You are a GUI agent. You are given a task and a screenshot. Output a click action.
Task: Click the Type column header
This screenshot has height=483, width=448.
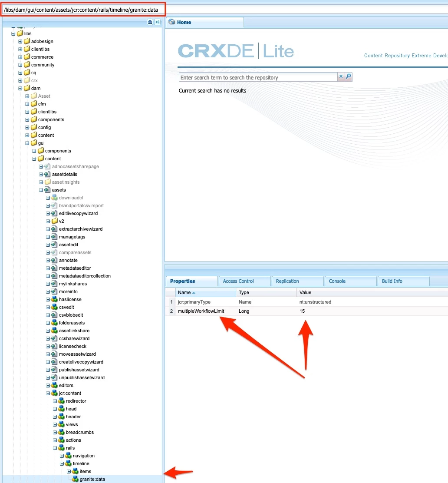tap(267, 292)
